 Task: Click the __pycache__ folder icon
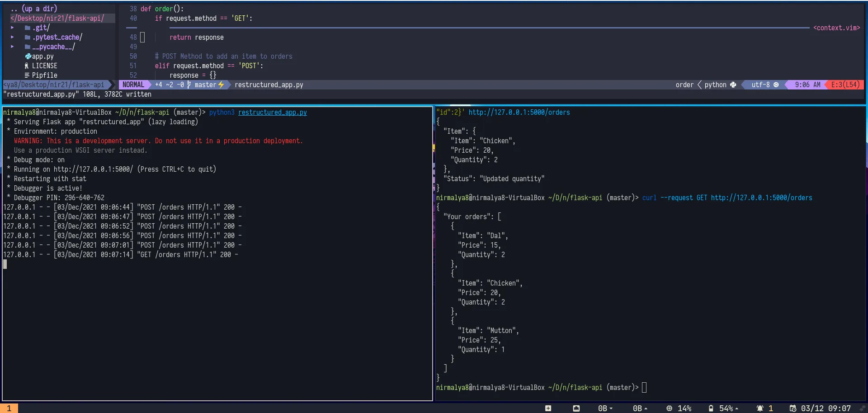(28, 47)
